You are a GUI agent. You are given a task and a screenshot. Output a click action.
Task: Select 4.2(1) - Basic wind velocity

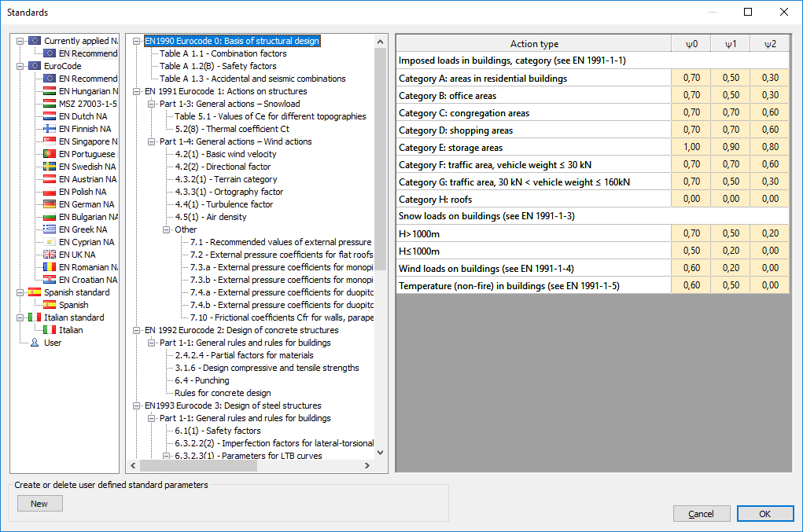(x=226, y=154)
